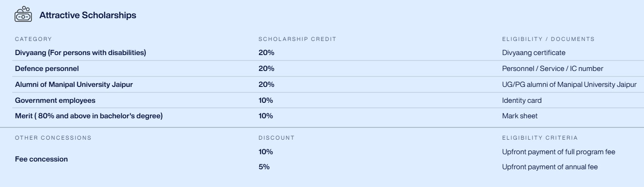Select the Attractive Scholarships heading
This screenshot has width=644, height=187.
click(x=88, y=16)
